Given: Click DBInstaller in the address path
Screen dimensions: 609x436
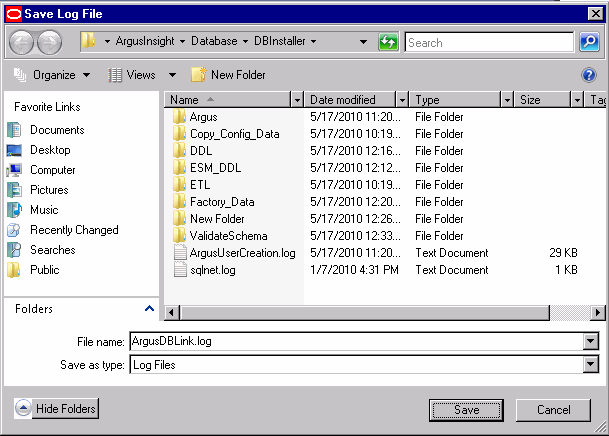Looking at the screenshot, I should [280, 41].
